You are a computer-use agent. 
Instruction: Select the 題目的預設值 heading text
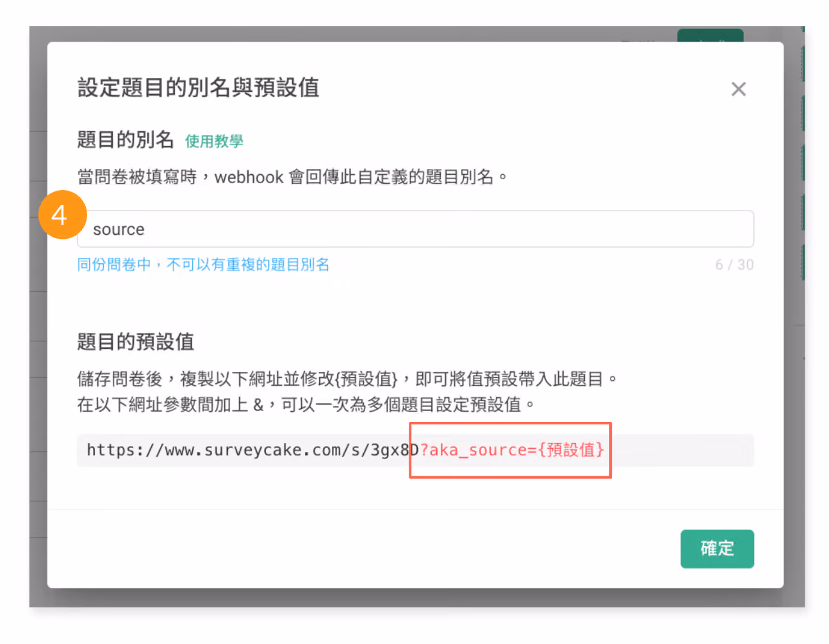pyautogui.click(x=135, y=341)
